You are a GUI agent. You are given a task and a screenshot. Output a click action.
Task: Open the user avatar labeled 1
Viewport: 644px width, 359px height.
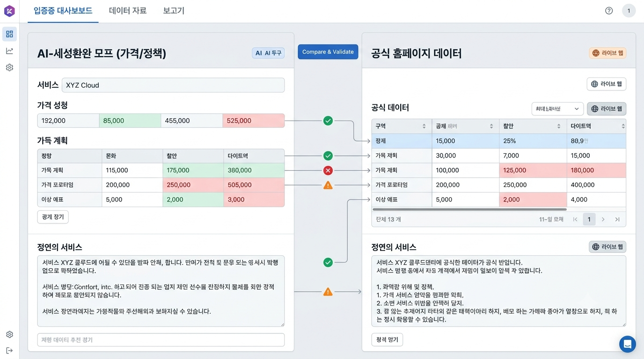click(629, 11)
